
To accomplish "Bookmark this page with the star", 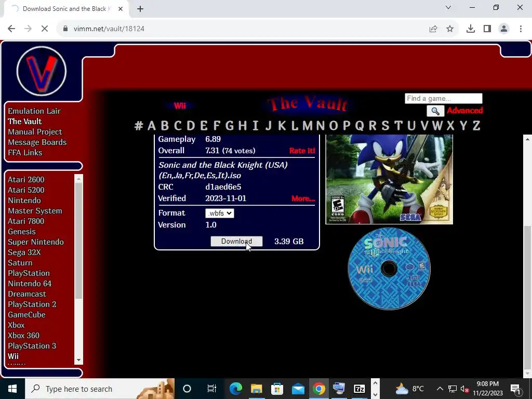I will tap(450, 29).
